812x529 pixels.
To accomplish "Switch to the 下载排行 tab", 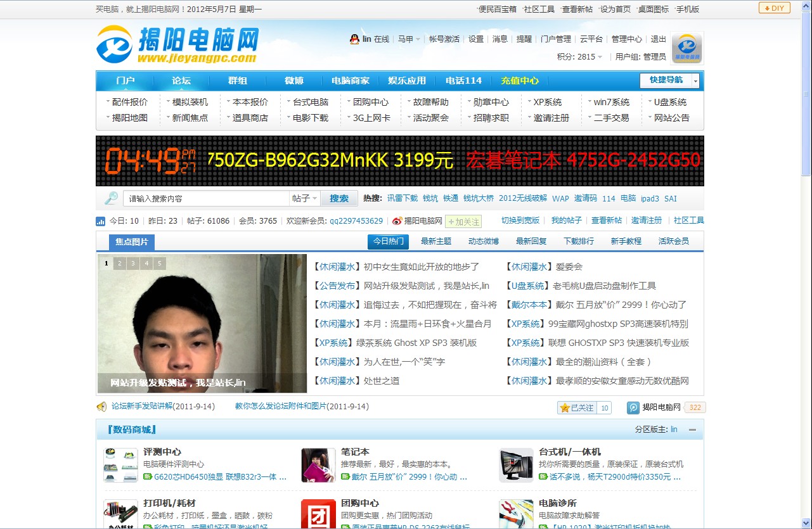I will (x=579, y=241).
